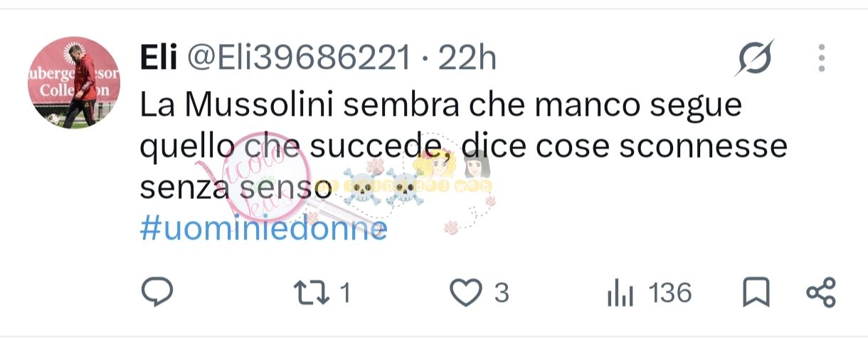Open the 136 views count

[x=670, y=293]
